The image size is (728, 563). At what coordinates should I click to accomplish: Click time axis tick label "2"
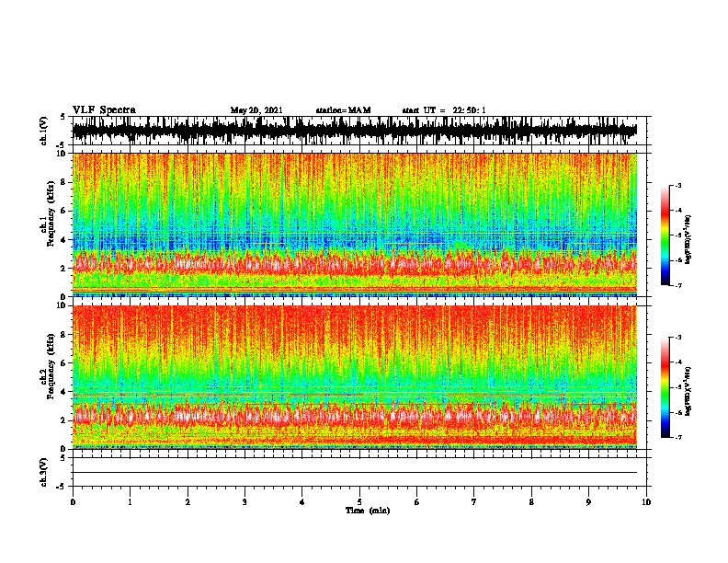[188, 502]
